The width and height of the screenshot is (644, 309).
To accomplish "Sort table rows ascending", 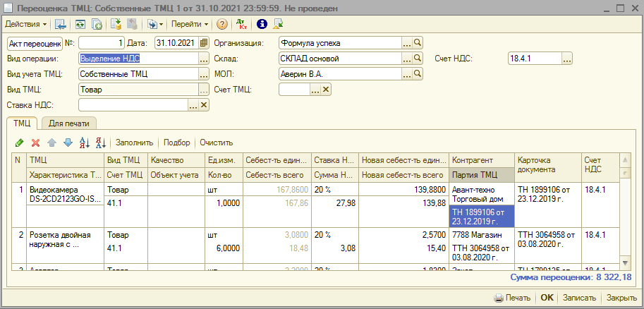I will click(85, 143).
